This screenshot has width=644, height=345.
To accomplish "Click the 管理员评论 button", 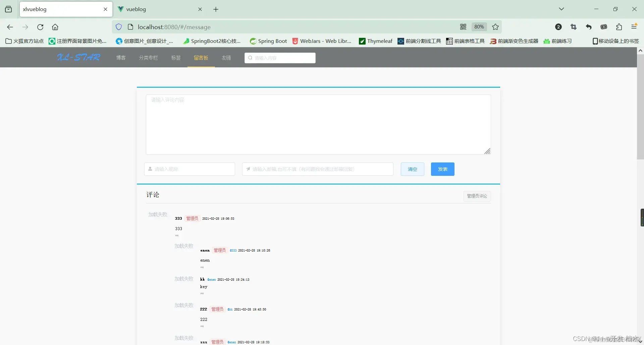I will (477, 196).
